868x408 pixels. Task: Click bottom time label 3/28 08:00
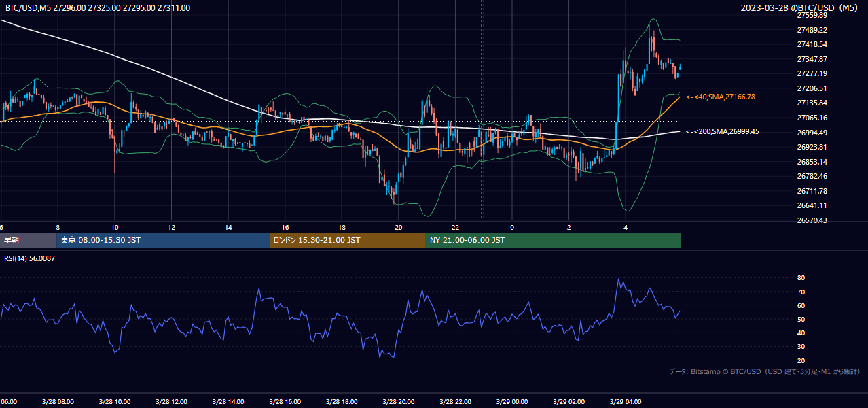[x=58, y=402]
